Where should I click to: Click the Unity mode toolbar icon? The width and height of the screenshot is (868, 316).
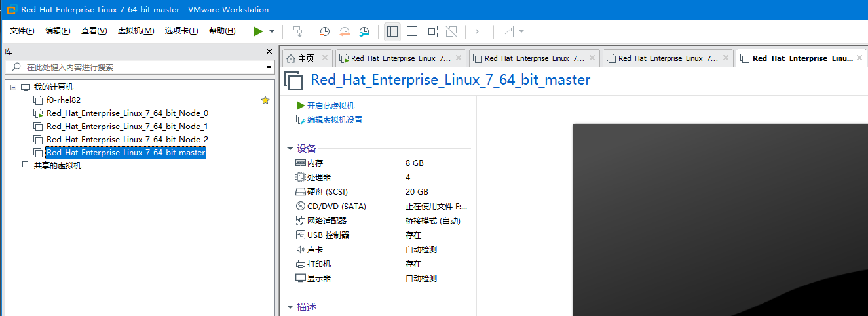click(451, 31)
